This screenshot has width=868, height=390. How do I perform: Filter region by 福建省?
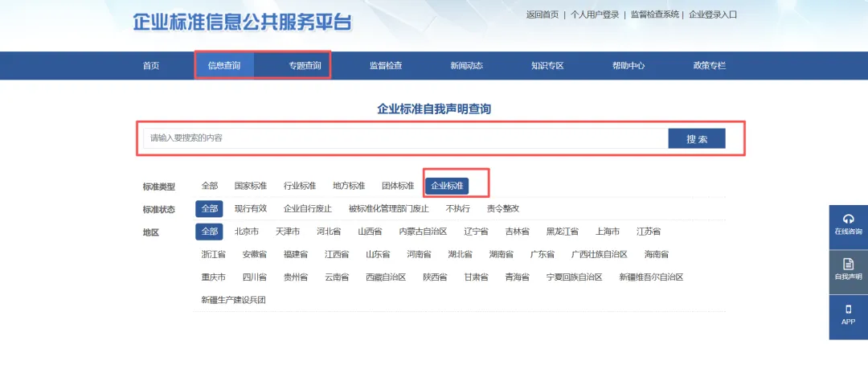tap(296, 254)
